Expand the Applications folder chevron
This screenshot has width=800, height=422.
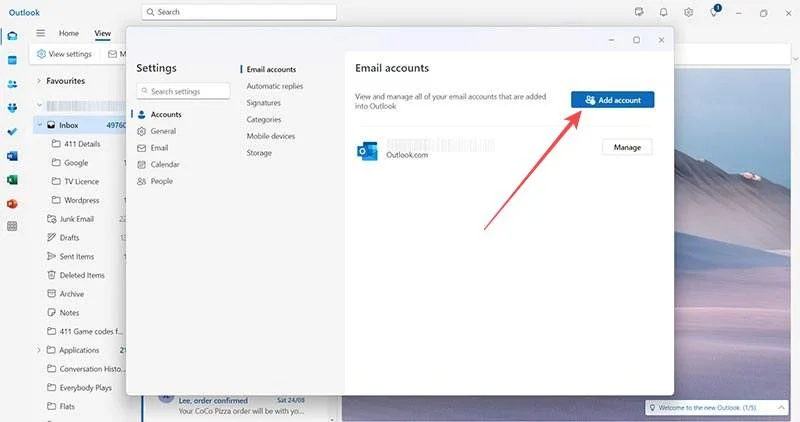[39, 350]
